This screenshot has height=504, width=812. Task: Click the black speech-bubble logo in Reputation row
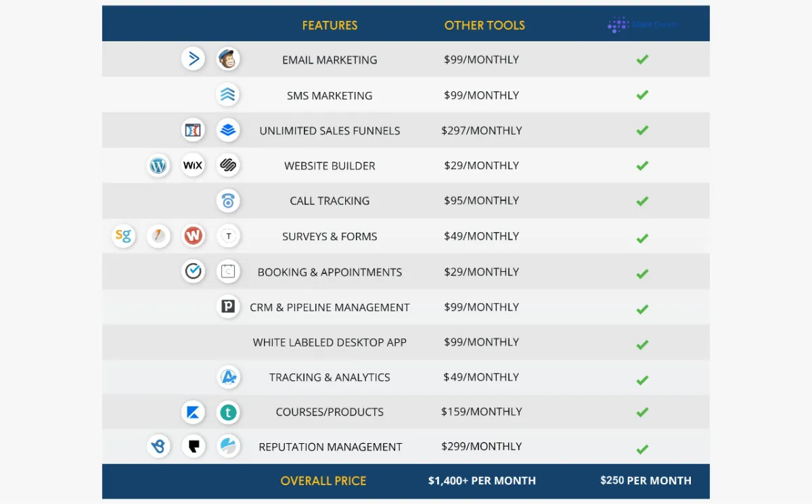coord(194,446)
